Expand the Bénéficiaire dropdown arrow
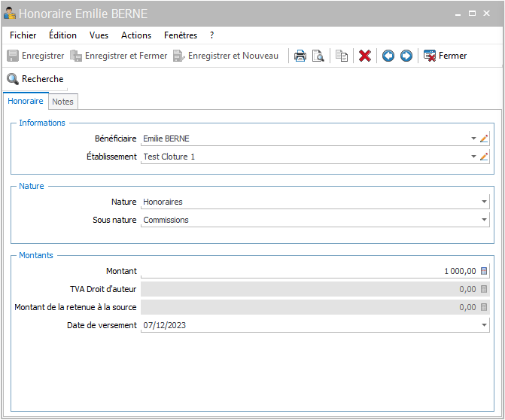The width and height of the screenshot is (505, 420). pyautogui.click(x=473, y=138)
